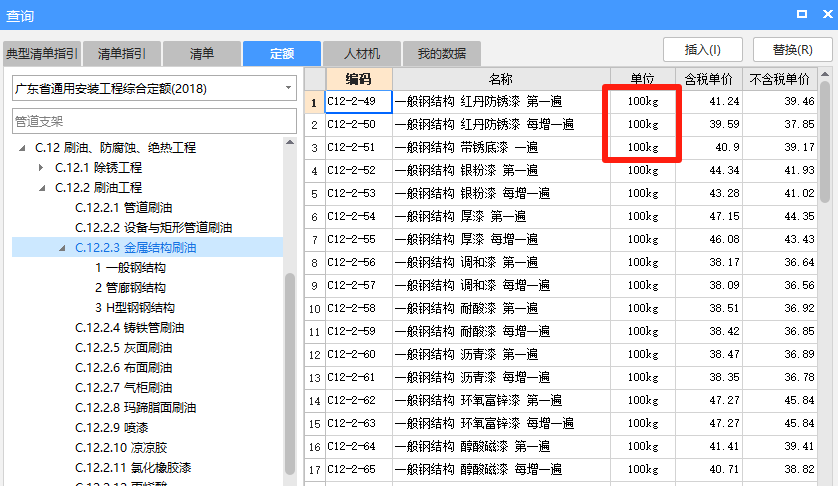Click row header number 4

(315, 171)
